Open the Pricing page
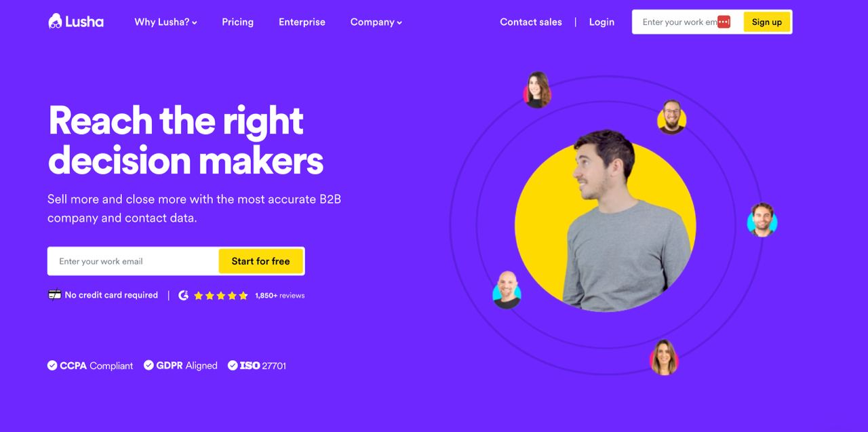The width and height of the screenshot is (868, 432). (237, 22)
